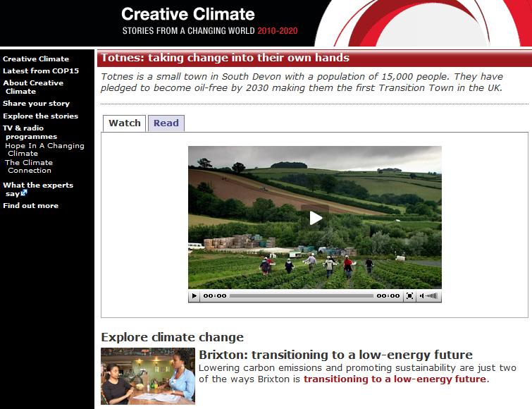Click the Brixton story thumbnail image
Screen dimensions: 532x409
[148, 376]
